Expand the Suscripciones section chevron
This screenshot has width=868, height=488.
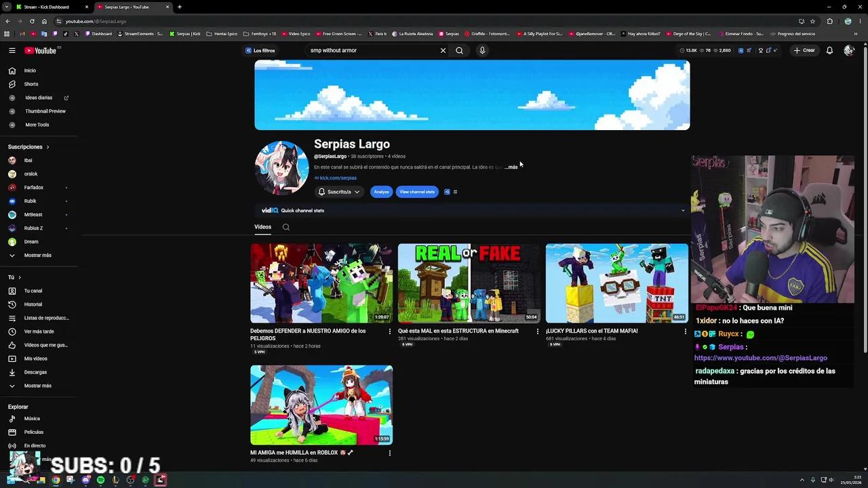[47, 147]
